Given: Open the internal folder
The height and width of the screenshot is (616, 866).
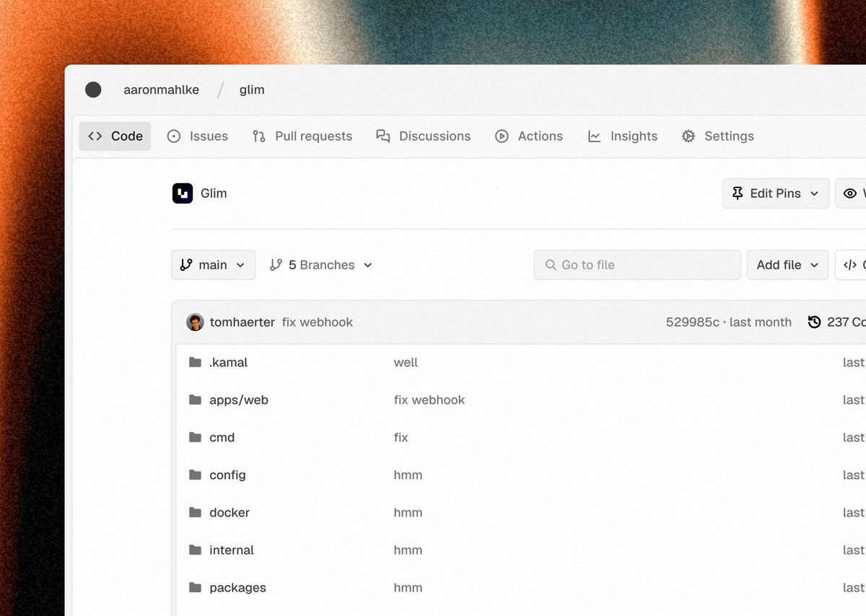Looking at the screenshot, I should 232,550.
